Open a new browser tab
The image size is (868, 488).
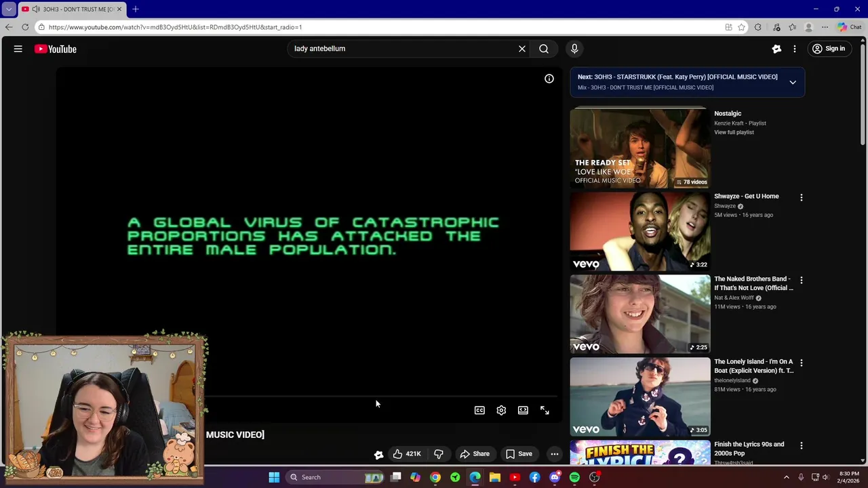pos(136,9)
